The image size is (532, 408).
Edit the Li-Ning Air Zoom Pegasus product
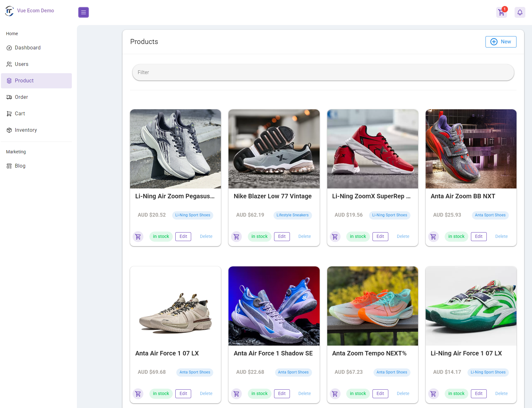point(183,237)
